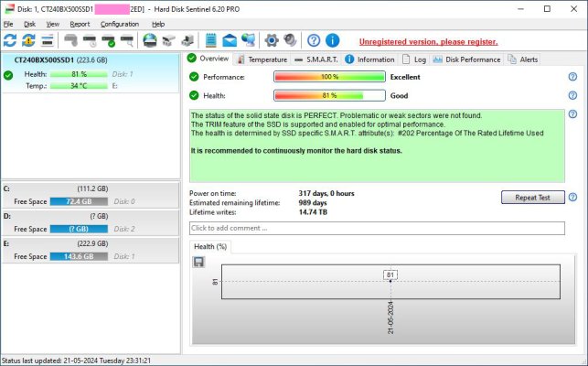The image size is (588, 366).
Task: Click the blue notepad report icon
Action: tap(210, 40)
